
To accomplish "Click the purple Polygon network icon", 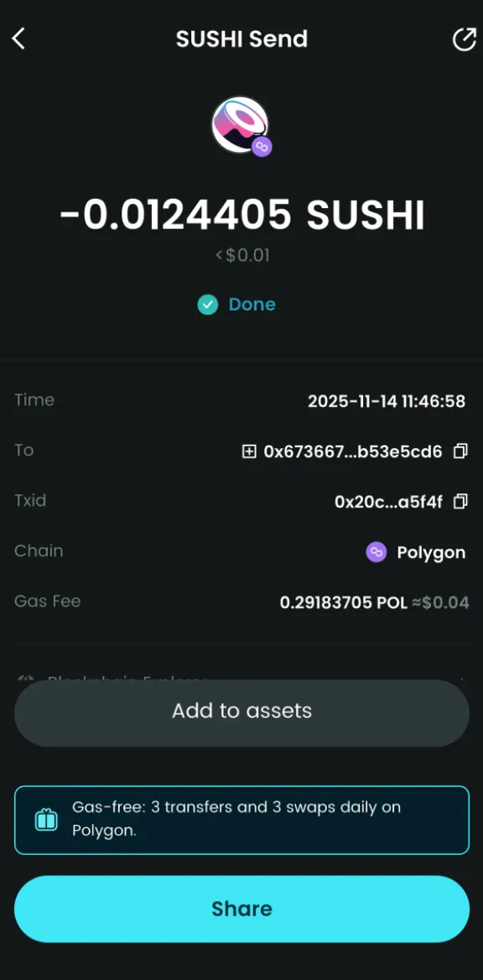I will 376,552.
